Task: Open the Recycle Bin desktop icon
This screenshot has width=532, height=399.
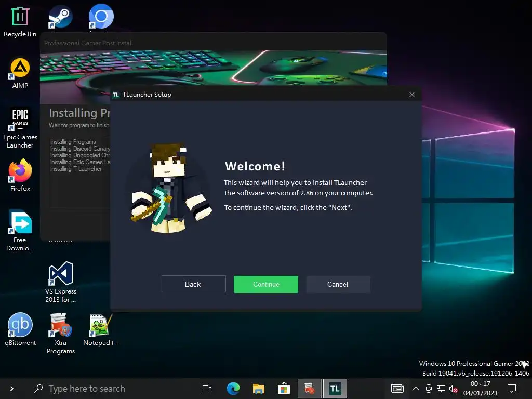Action: coord(20,22)
